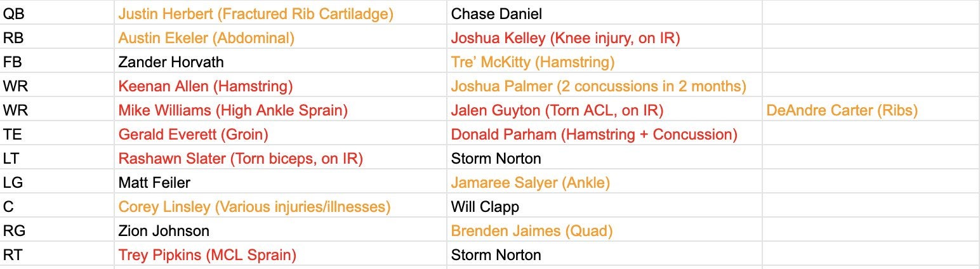Select the Donald Parham injury cell

594,134
